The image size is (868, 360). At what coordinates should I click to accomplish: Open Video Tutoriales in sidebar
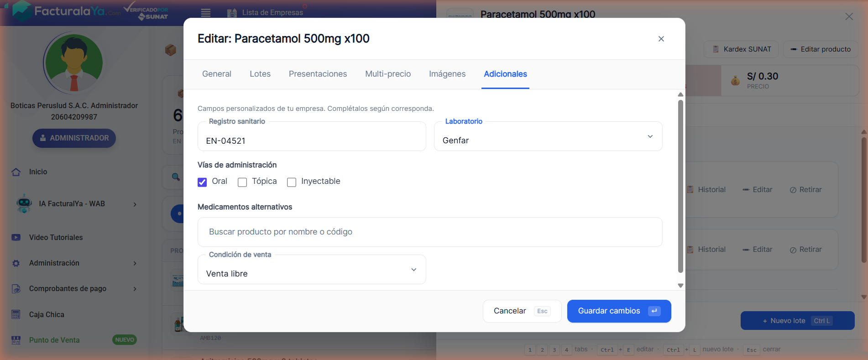[56, 237]
